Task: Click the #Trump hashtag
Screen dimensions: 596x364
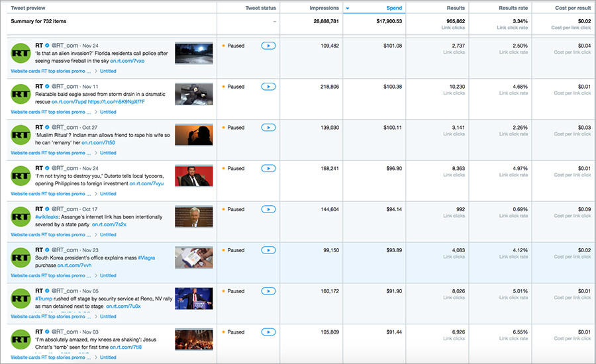Action: (x=44, y=298)
